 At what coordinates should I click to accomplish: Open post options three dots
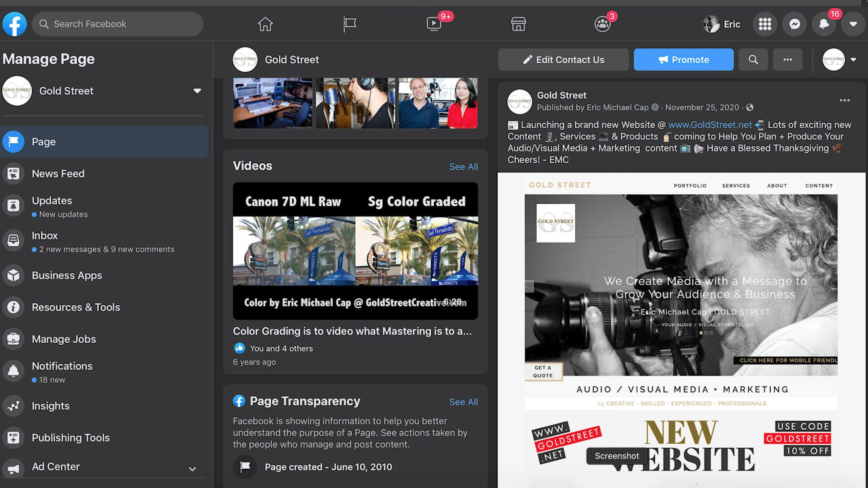pyautogui.click(x=845, y=100)
